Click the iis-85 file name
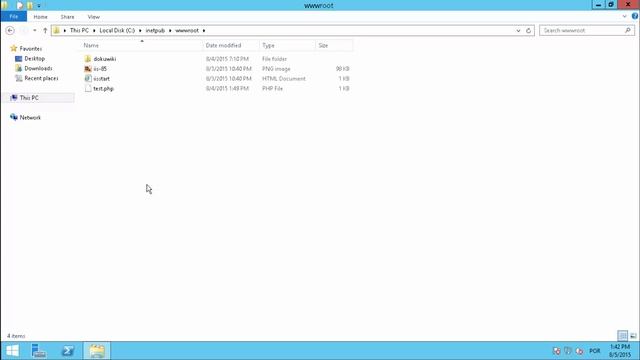Image resolution: width=640 pixels, height=360 pixels. pyautogui.click(x=100, y=69)
